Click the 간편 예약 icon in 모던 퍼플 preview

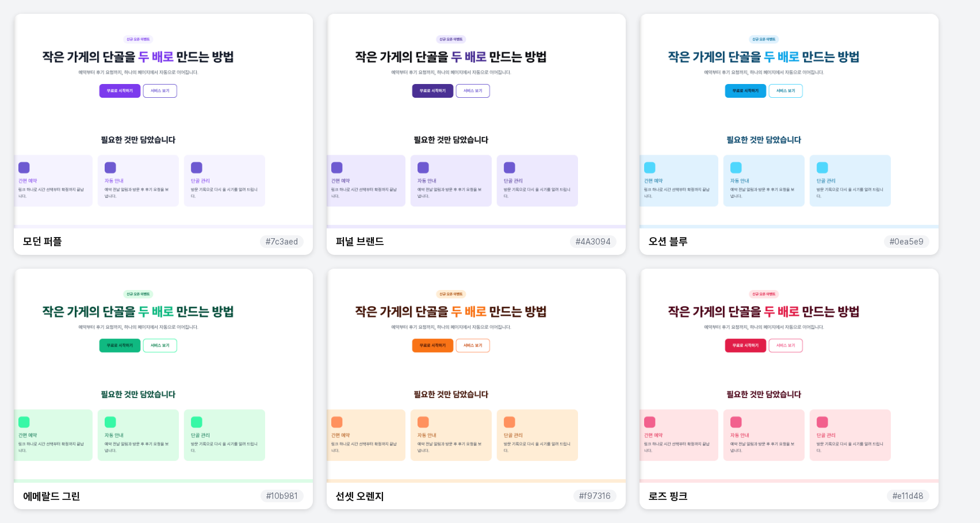coord(24,167)
